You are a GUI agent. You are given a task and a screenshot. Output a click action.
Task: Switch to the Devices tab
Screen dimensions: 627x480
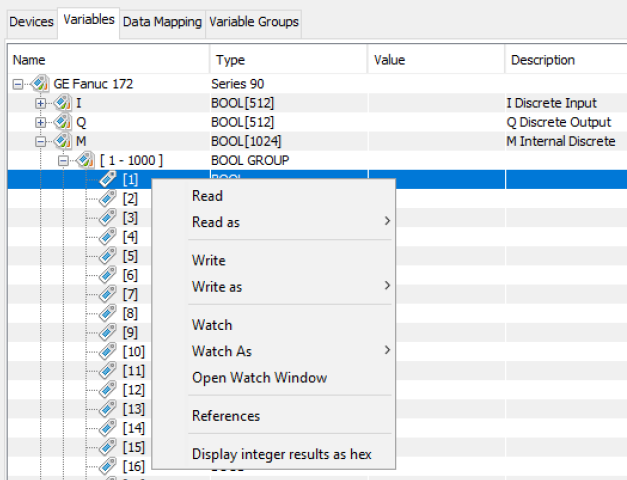tap(31, 22)
